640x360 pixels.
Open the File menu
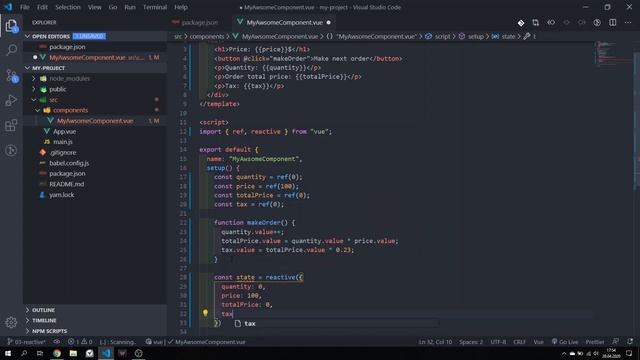click(x=24, y=7)
